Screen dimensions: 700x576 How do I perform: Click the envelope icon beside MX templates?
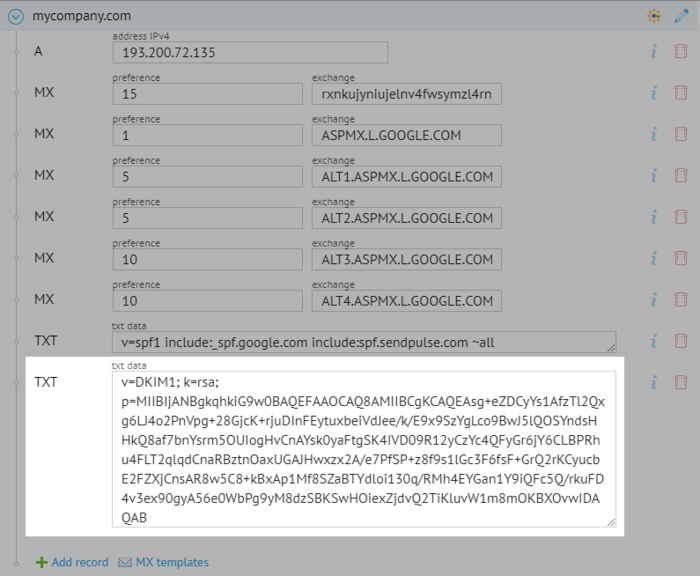tap(125, 563)
